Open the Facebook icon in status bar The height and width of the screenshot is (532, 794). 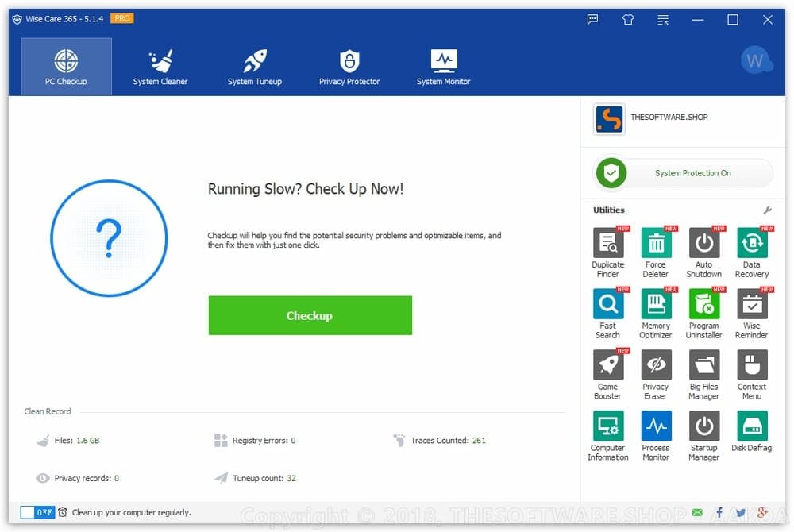pos(719,512)
